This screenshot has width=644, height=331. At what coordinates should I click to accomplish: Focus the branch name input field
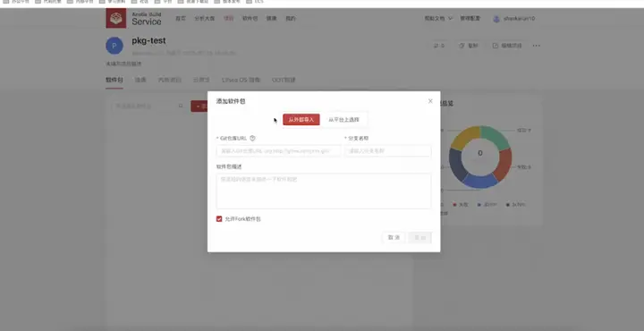(x=387, y=150)
